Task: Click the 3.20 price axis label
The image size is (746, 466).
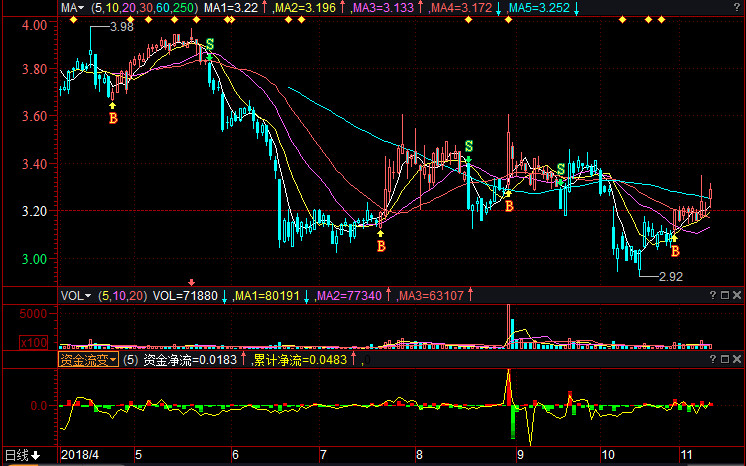Action: point(35,211)
